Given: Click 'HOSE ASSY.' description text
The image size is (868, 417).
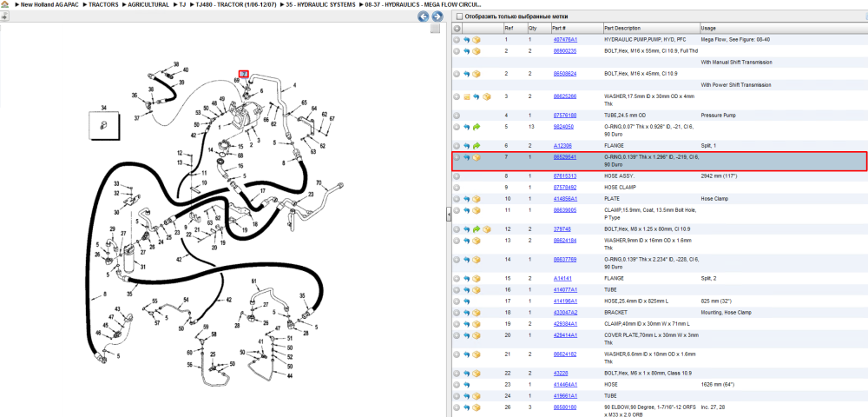Looking at the screenshot, I should [x=620, y=176].
